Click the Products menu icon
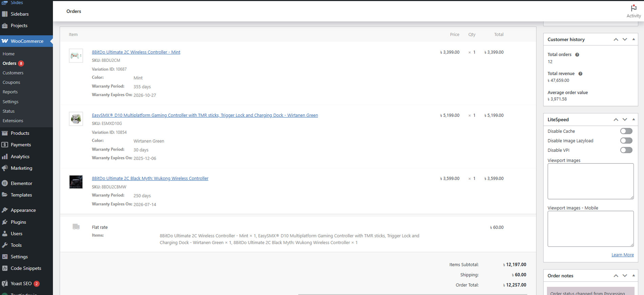 (x=5, y=133)
